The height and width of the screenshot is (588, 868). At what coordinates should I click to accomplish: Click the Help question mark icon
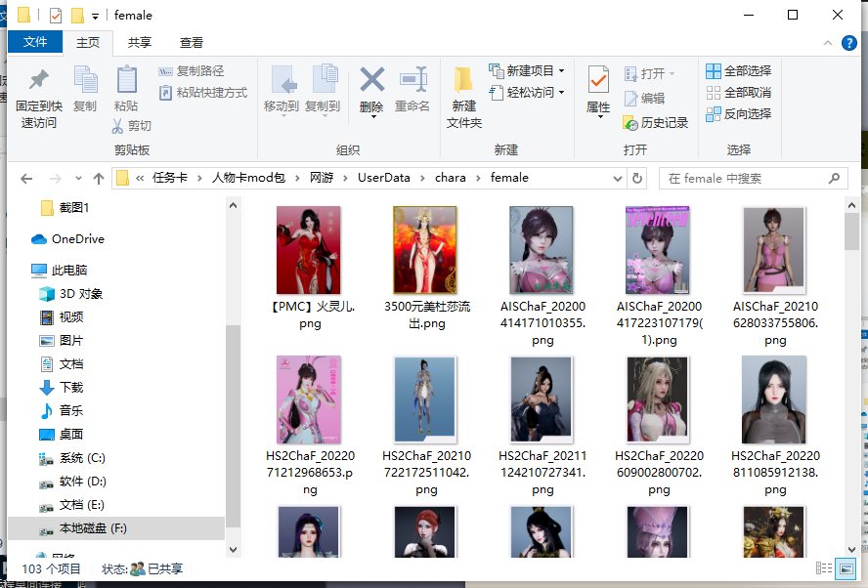click(848, 43)
